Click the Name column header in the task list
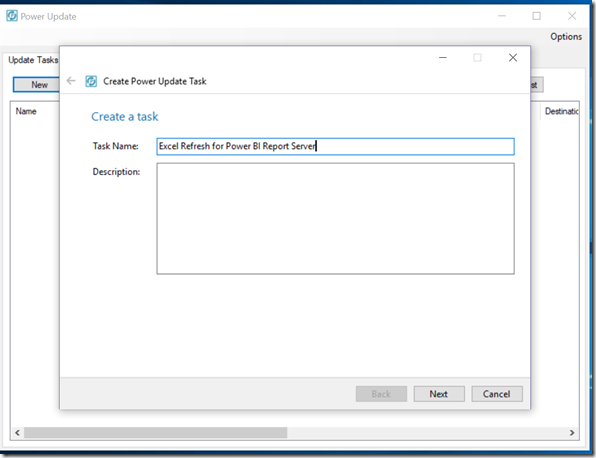Viewport: 596px width, 458px height. click(26, 111)
